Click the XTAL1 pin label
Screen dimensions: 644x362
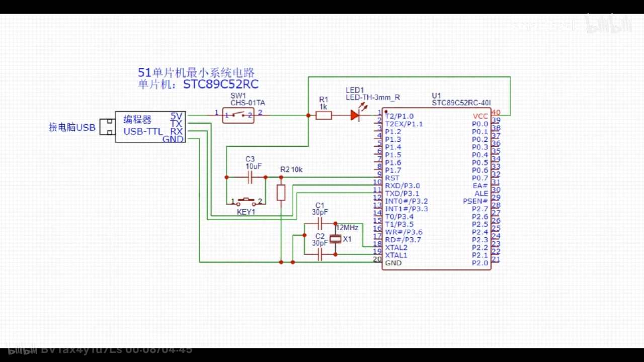pyautogui.click(x=396, y=255)
